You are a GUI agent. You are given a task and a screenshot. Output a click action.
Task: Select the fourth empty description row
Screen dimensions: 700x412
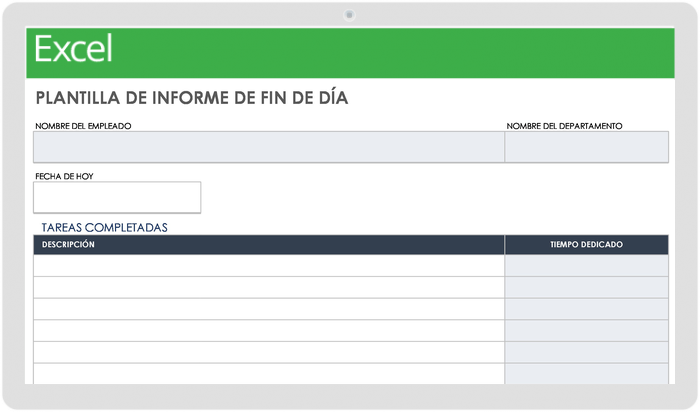pos(268,331)
